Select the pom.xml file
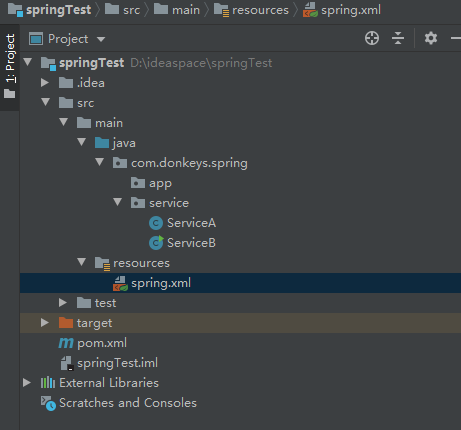 [102, 343]
